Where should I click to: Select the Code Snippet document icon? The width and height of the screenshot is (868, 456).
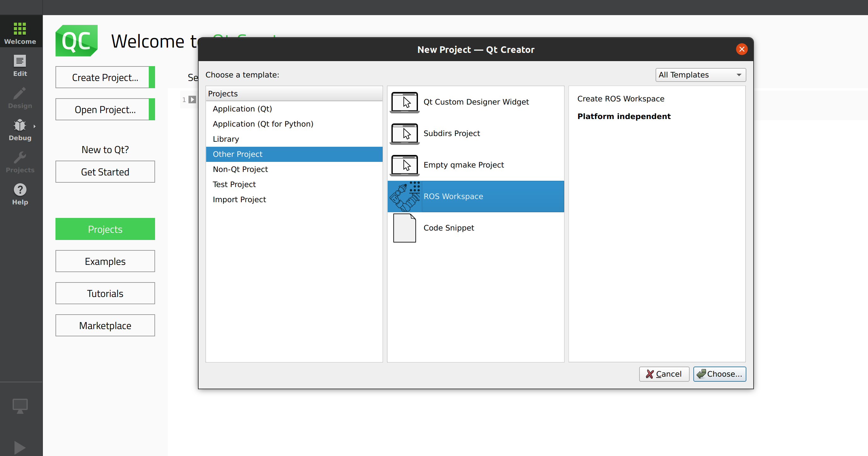[404, 228]
